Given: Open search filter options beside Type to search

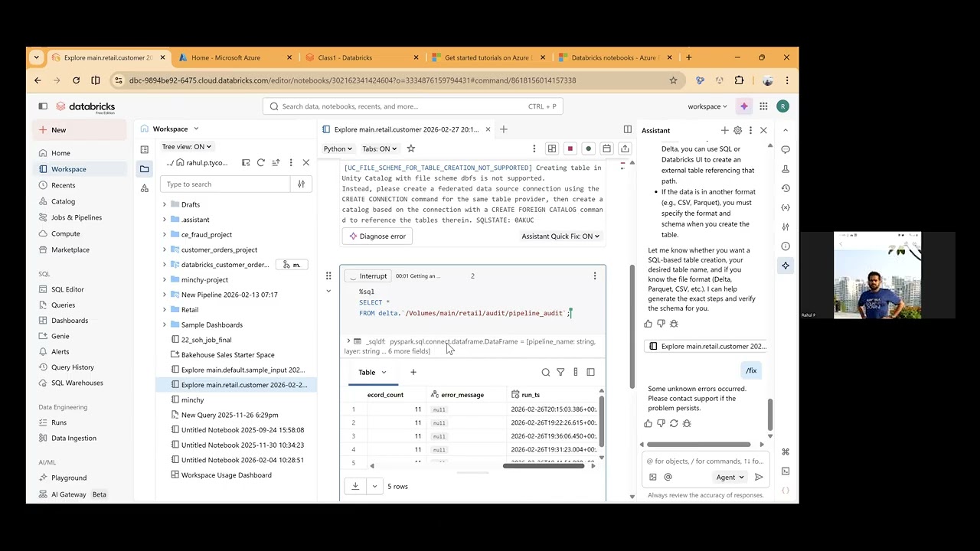Looking at the screenshot, I should [301, 184].
